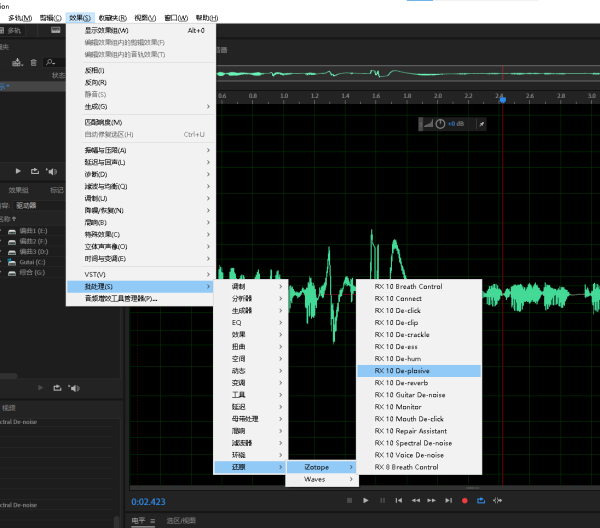
Task: Click the Skip Selection button in transport
Action: tap(497, 500)
